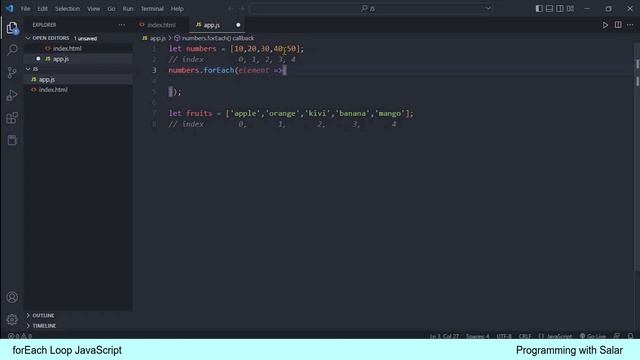Click the 'fruits' variable in code
The width and height of the screenshot is (640, 360).
click(199, 113)
